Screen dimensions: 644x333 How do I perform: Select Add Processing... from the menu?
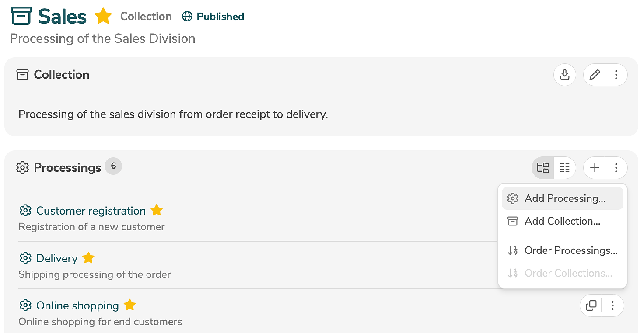pos(564,198)
